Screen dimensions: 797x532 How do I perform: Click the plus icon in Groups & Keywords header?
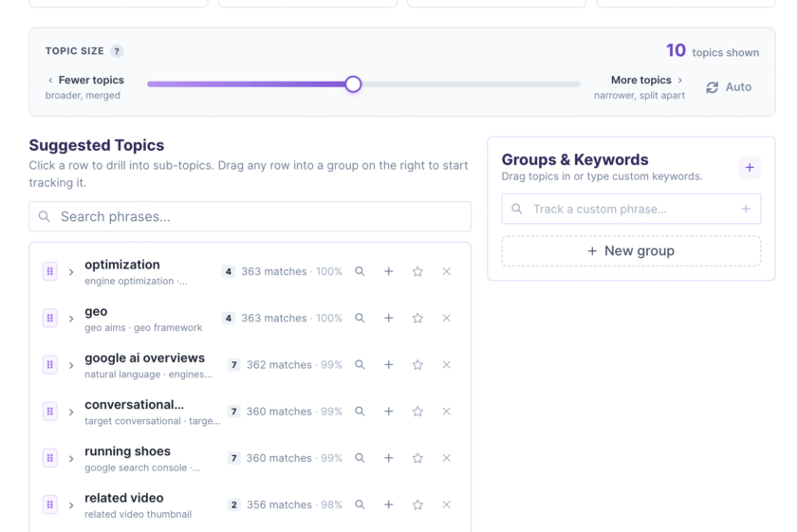750,168
